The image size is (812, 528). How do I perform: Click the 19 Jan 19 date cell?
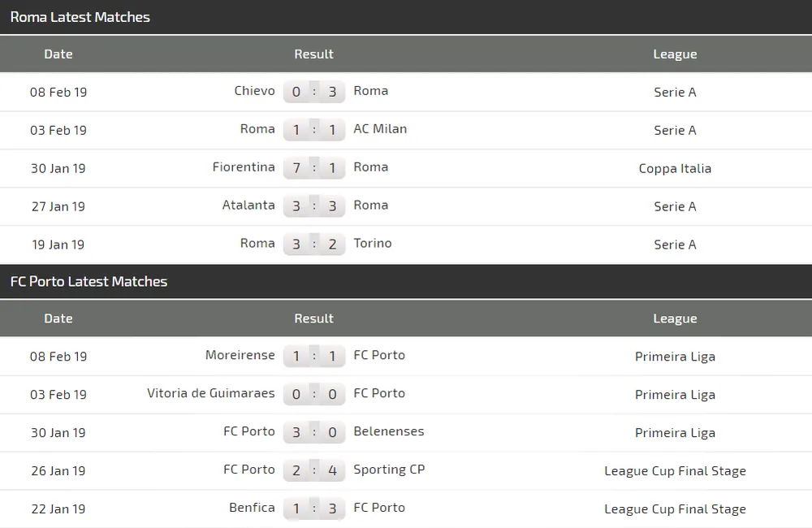pyautogui.click(x=58, y=245)
